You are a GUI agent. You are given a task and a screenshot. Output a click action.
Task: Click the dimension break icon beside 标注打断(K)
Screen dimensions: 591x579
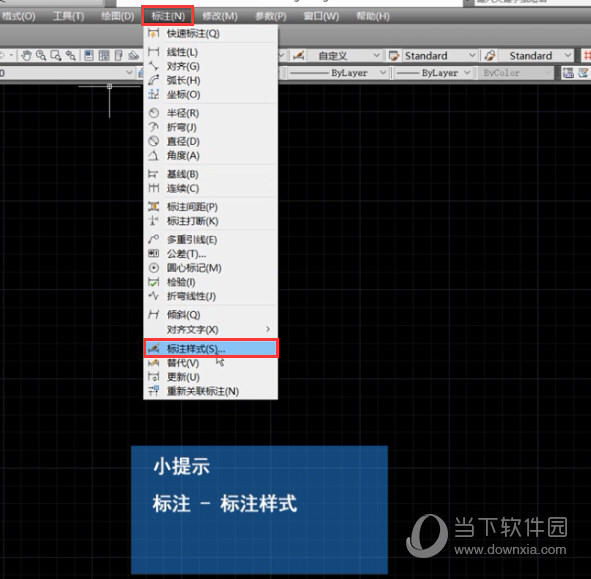tap(153, 221)
